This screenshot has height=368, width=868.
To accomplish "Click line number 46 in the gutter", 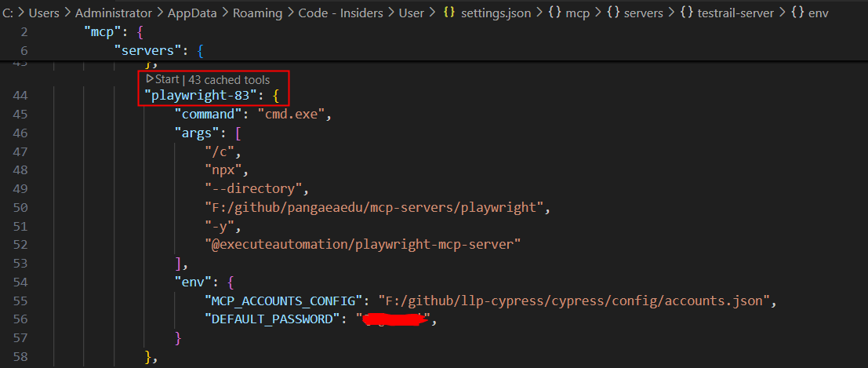I will click(20, 133).
